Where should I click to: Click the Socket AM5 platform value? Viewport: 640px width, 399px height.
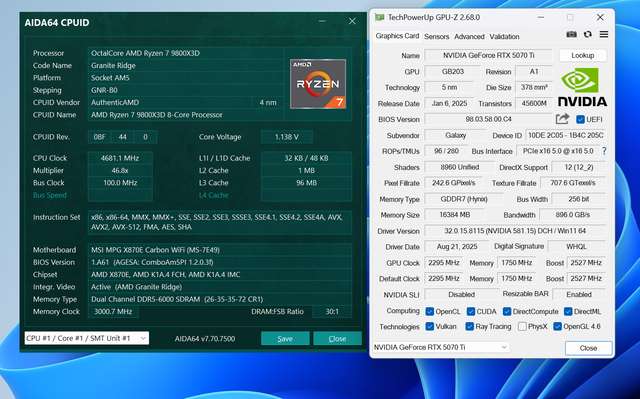click(x=186, y=78)
